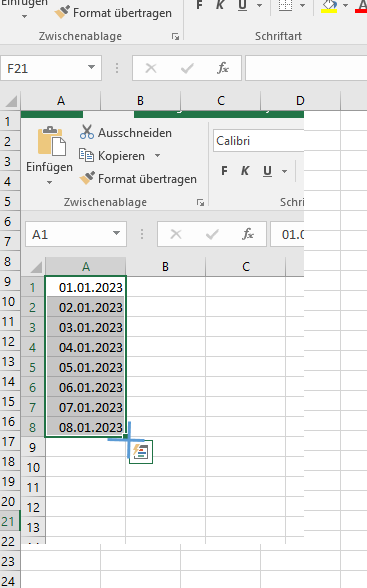Screen dimensions: 367x588
Task: Click the date 08.01.2023
Action: tap(91, 428)
